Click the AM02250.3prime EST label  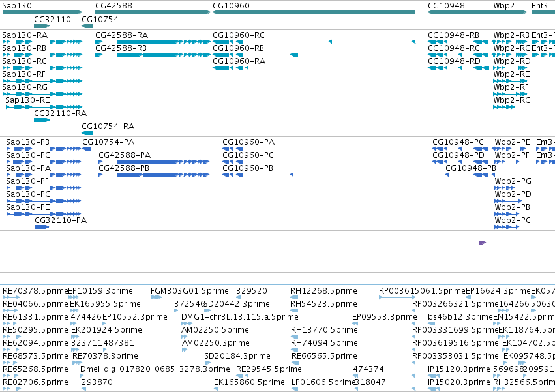click(x=216, y=343)
